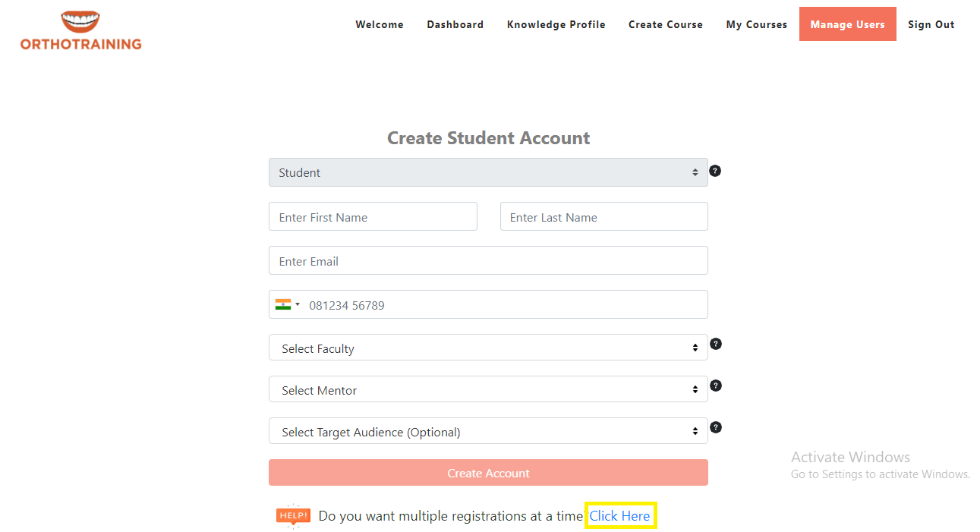Open Select Target Audience dropdown
The height and width of the screenshot is (532, 980).
487,432
